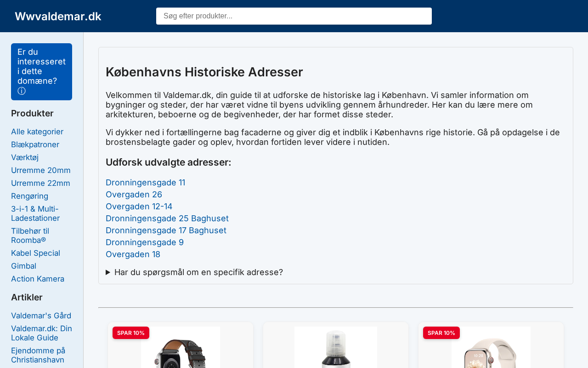The image size is (588, 368).
Task: Click the beige smartwatch product thumbnail
Action: 491,347
